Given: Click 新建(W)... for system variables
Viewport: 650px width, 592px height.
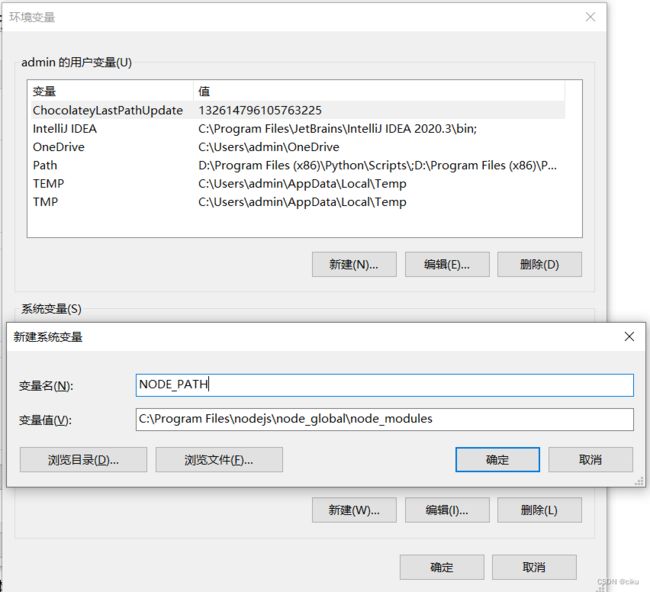Looking at the screenshot, I should coord(354,510).
